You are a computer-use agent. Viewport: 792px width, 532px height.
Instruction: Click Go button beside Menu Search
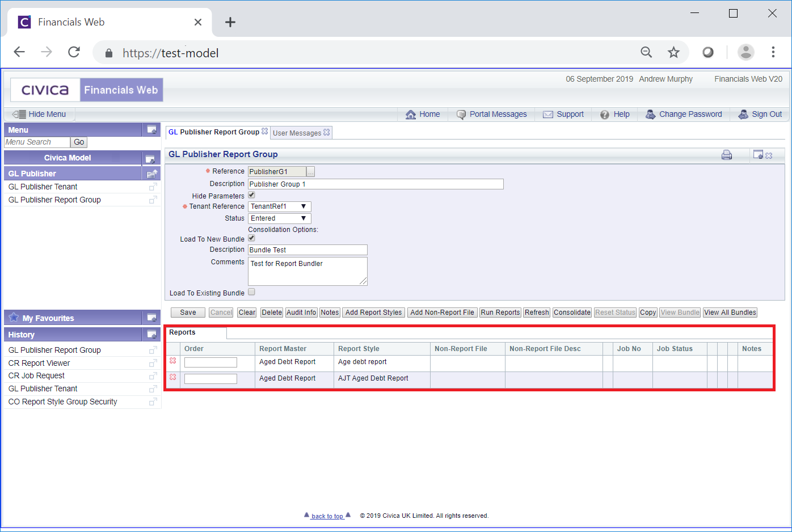click(x=79, y=142)
